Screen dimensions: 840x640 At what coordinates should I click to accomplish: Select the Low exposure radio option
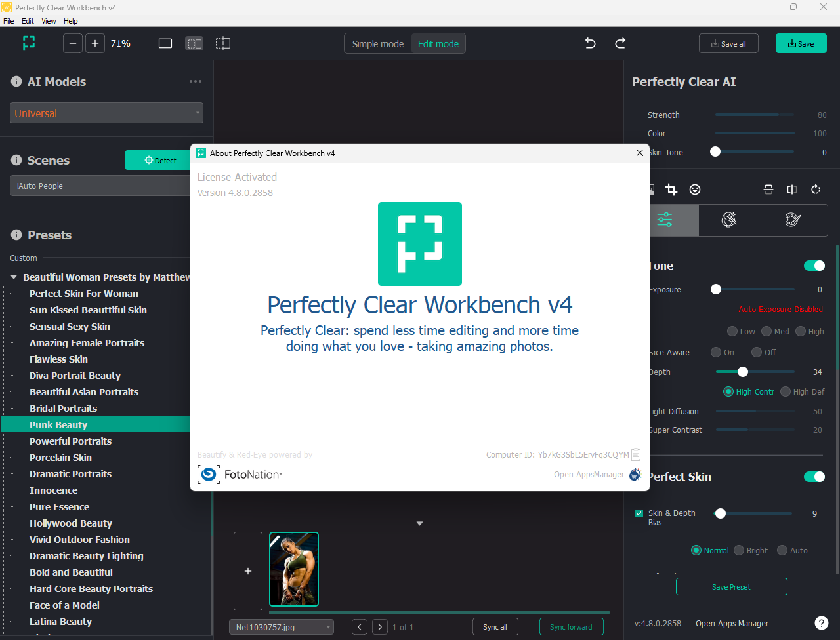[732, 331]
